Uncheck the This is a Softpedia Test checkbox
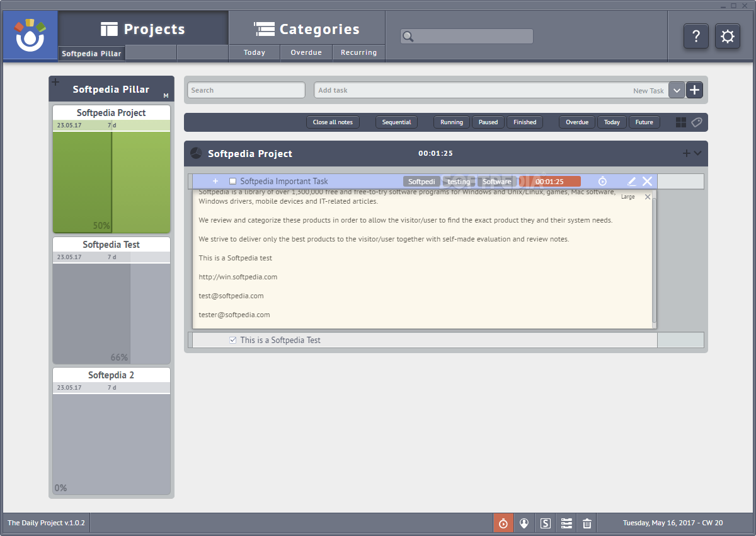Image resolution: width=756 pixels, height=536 pixels. coord(232,340)
